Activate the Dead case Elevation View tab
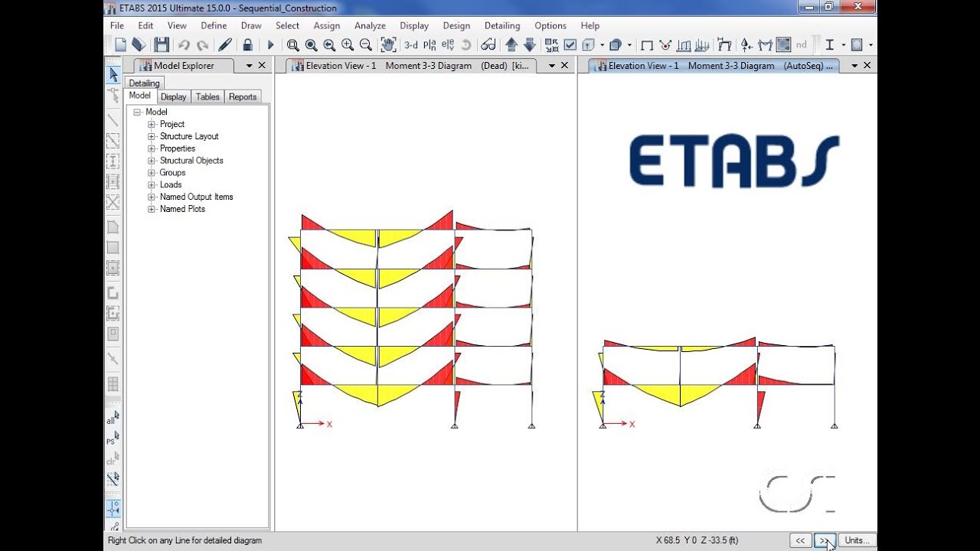 coord(412,66)
